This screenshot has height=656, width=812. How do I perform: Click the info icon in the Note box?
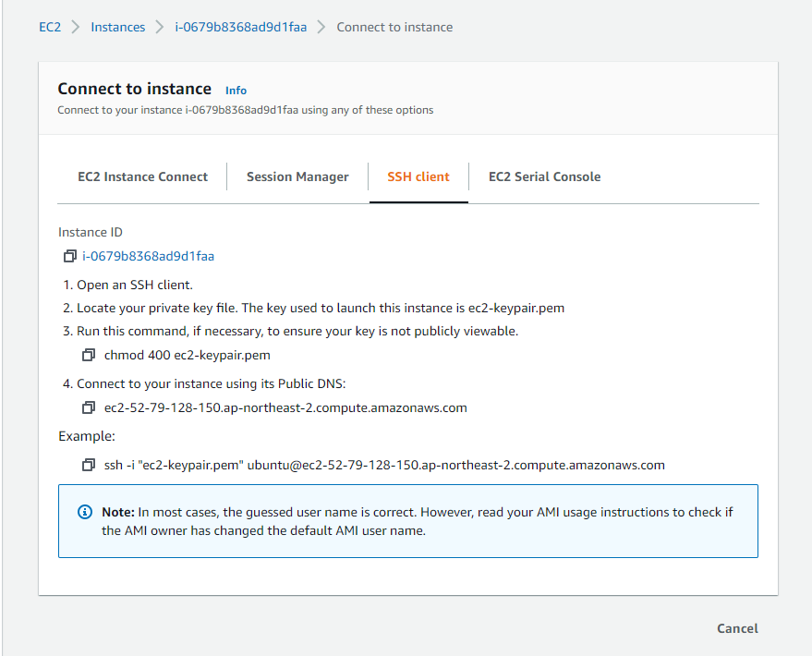[x=84, y=512]
